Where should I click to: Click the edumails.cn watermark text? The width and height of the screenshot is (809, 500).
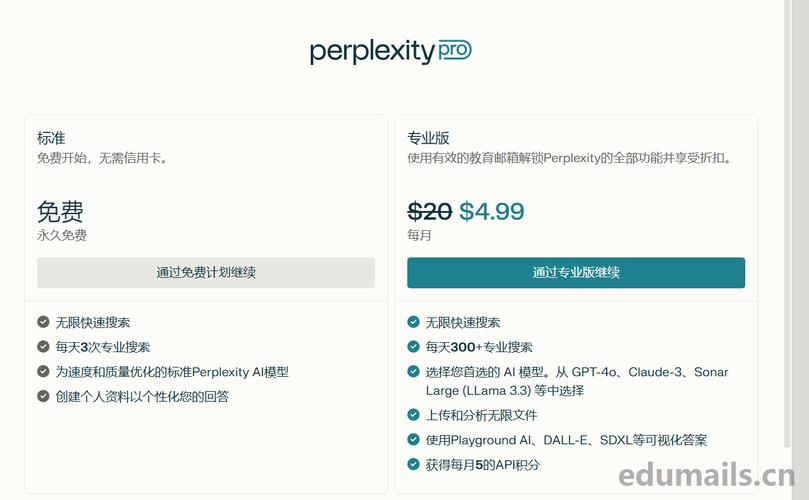707,475
